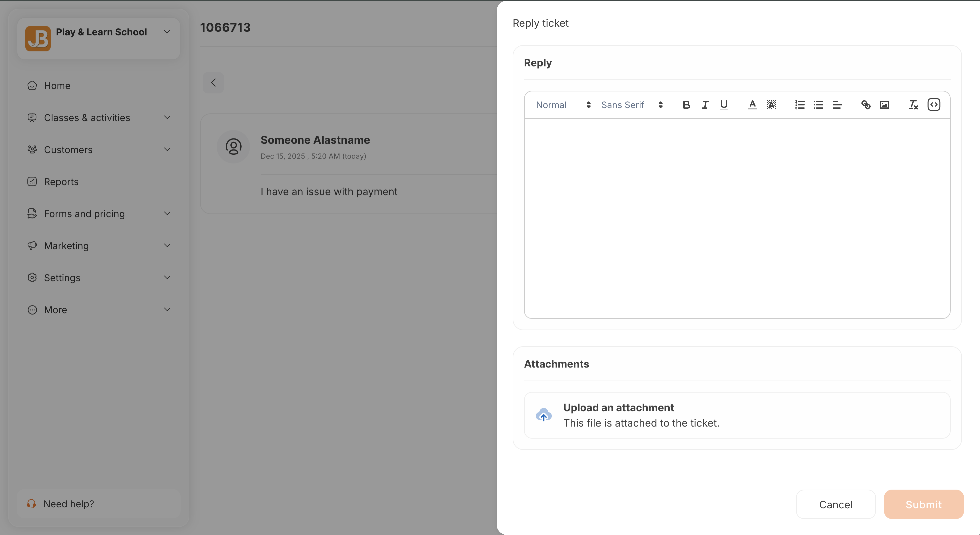Toggle underline formatting in the toolbar
The width and height of the screenshot is (980, 535).
[724, 105]
